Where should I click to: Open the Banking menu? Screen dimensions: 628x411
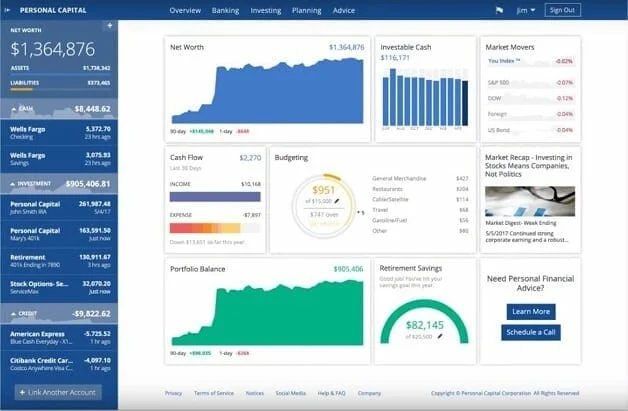tap(225, 11)
